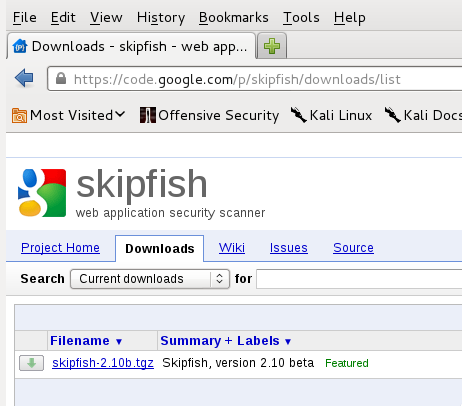This screenshot has width=462, height=406.
Task: Click the Featured label link
Action: (347, 363)
